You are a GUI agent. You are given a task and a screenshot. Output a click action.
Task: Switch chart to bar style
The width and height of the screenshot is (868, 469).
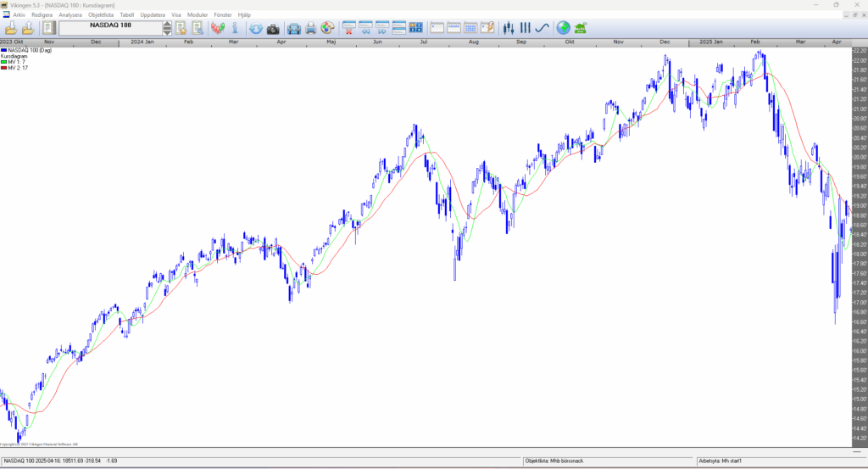coord(526,28)
